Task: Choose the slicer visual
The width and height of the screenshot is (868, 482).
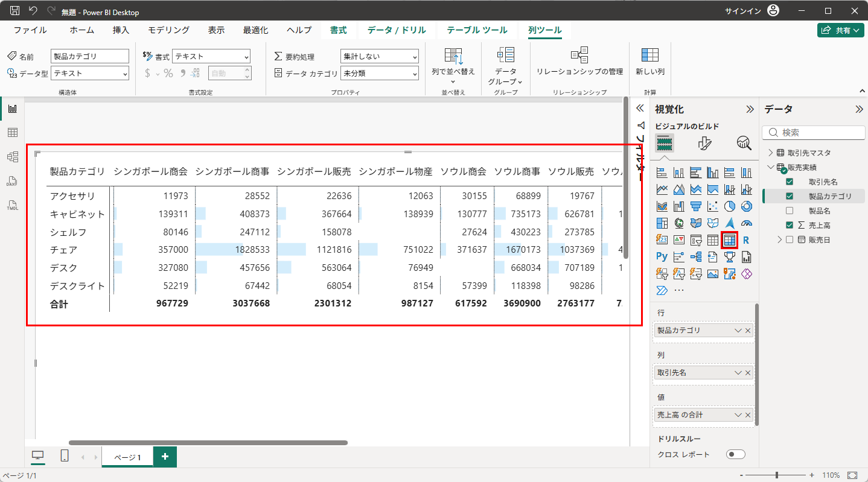Action: click(696, 240)
